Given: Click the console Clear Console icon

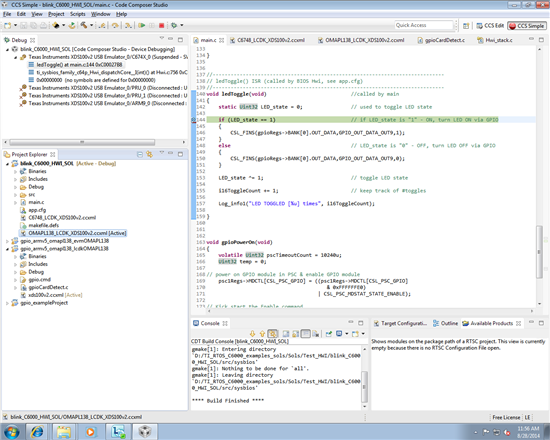Looking at the screenshot, I should [x=286, y=334].
